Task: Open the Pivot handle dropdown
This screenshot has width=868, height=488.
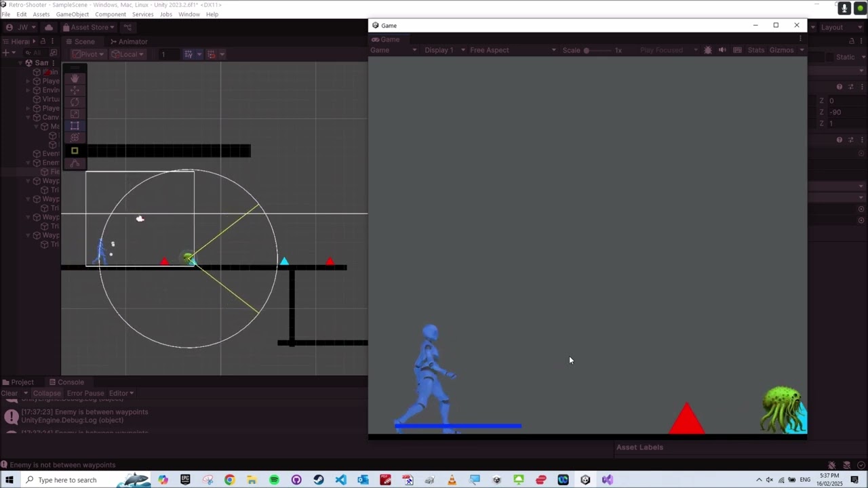Action: pos(88,54)
